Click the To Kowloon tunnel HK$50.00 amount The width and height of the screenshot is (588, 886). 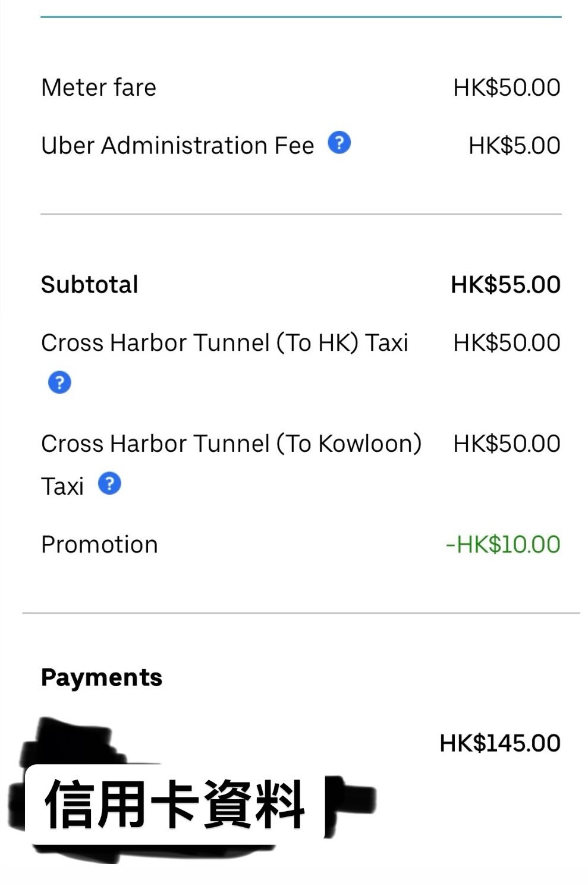507,444
